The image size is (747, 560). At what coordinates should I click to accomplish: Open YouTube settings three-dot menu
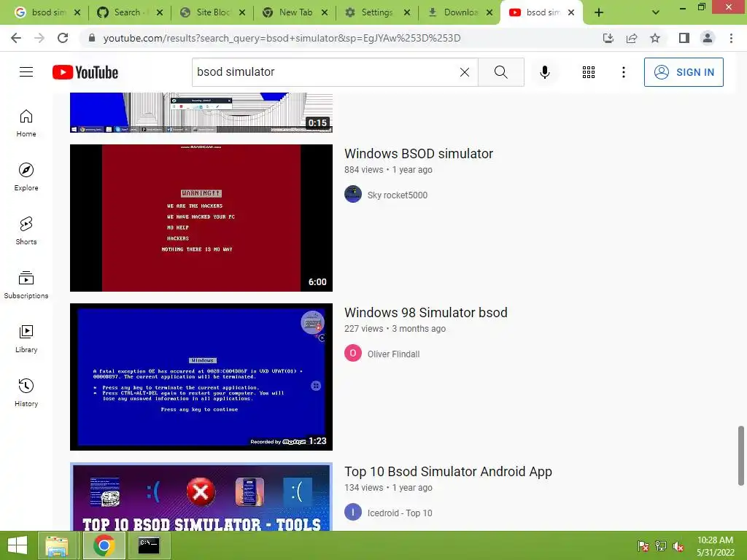click(624, 72)
